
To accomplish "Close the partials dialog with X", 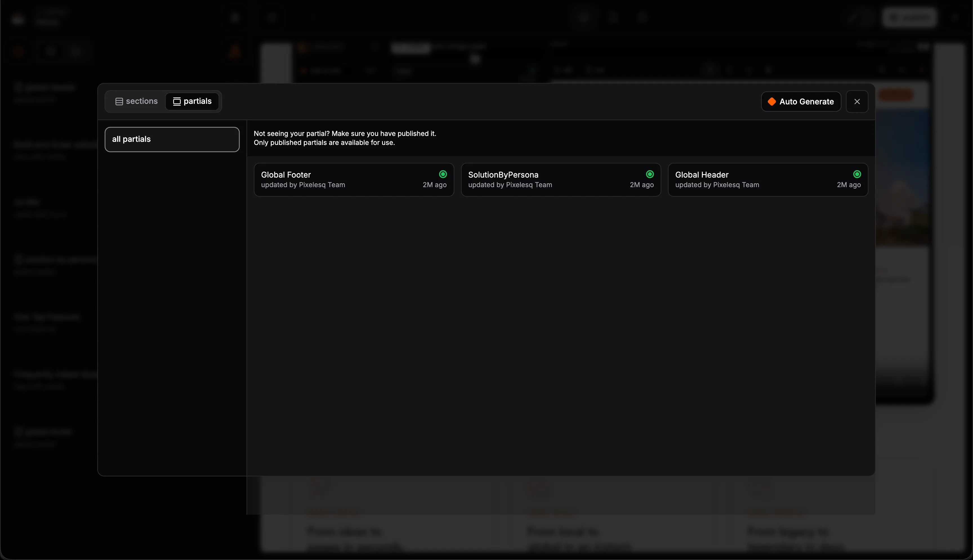I will (857, 102).
